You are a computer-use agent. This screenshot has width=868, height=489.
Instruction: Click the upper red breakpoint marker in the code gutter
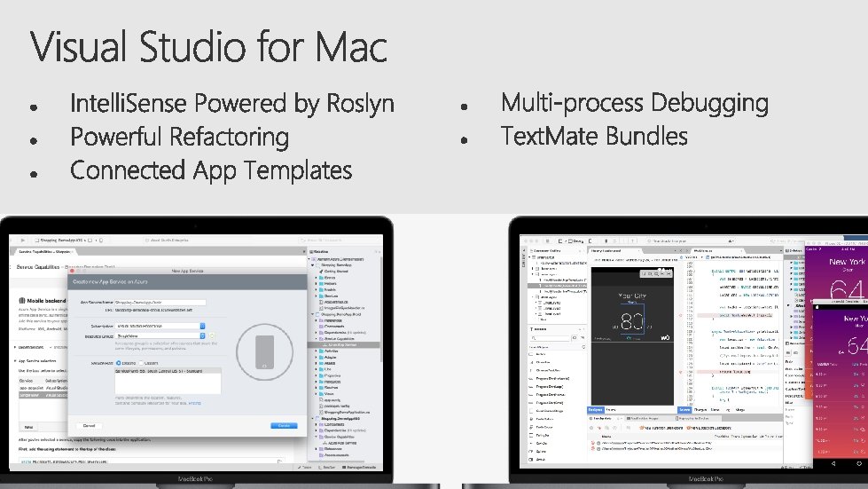click(680, 315)
